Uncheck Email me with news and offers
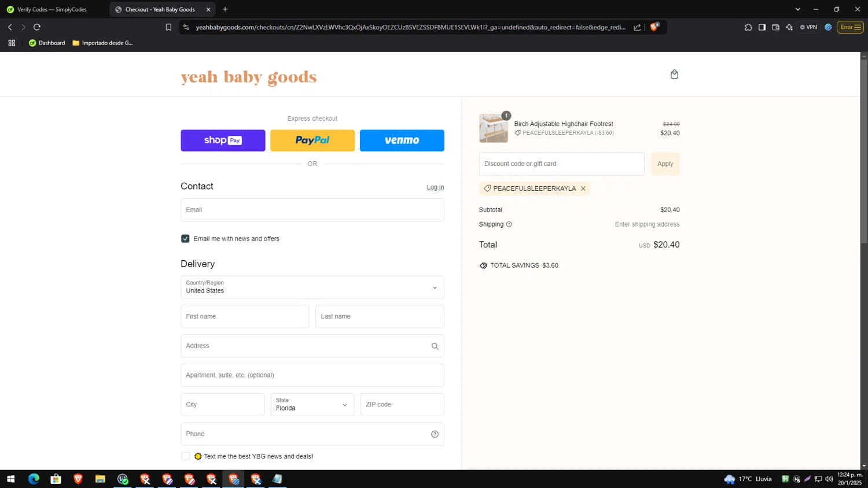The image size is (868, 488). point(185,239)
